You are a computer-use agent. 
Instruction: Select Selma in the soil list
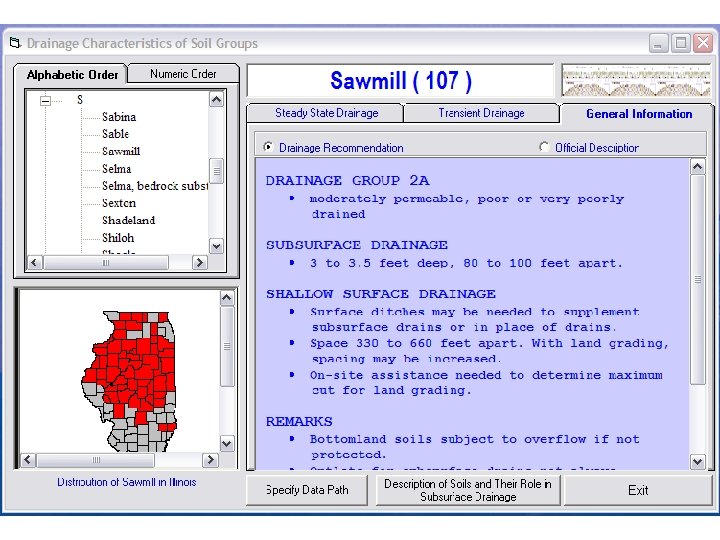[116, 169]
